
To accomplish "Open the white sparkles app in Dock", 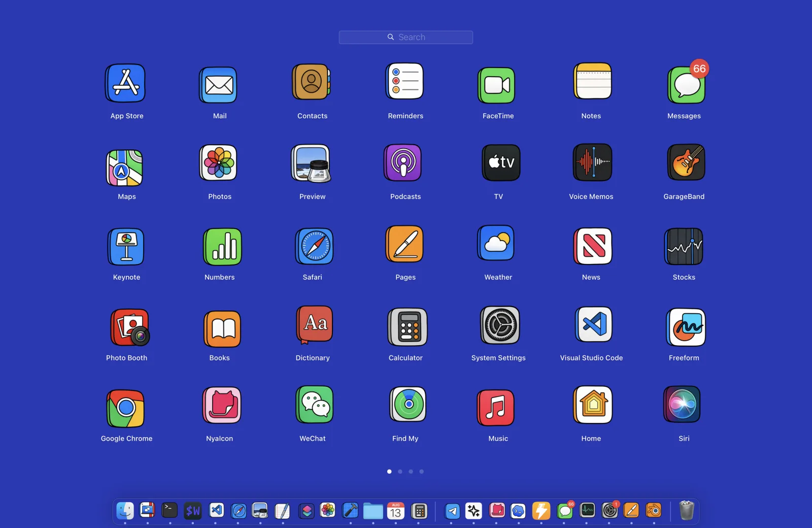I will pyautogui.click(x=473, y=510).
